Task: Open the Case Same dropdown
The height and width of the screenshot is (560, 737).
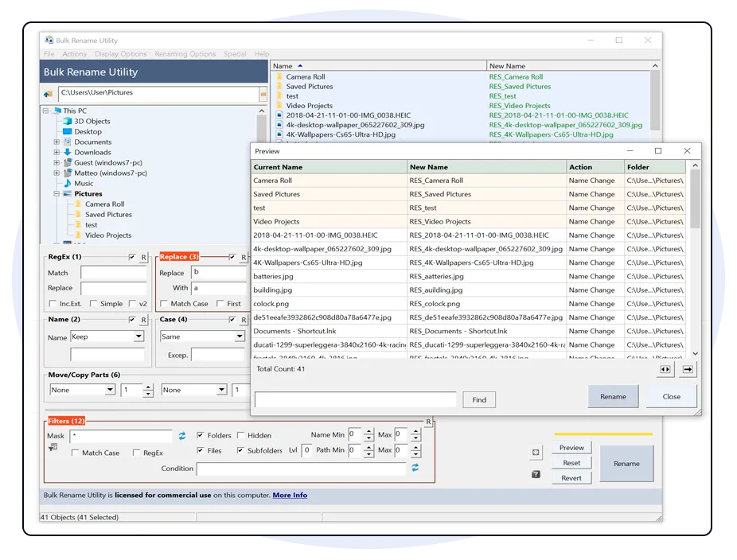Action: point(239,336)
